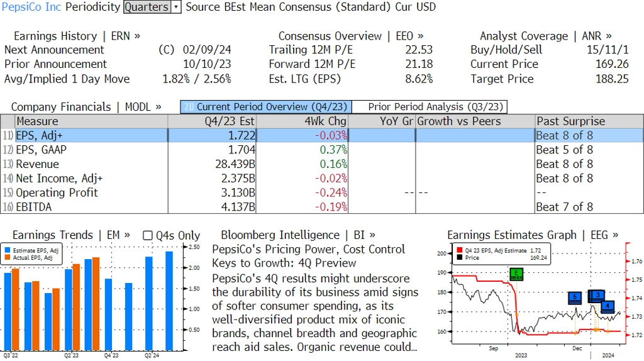Click the EBITDA estimate value 4.137B
This screenshot has width=644, height=361.
coord(238,207)
